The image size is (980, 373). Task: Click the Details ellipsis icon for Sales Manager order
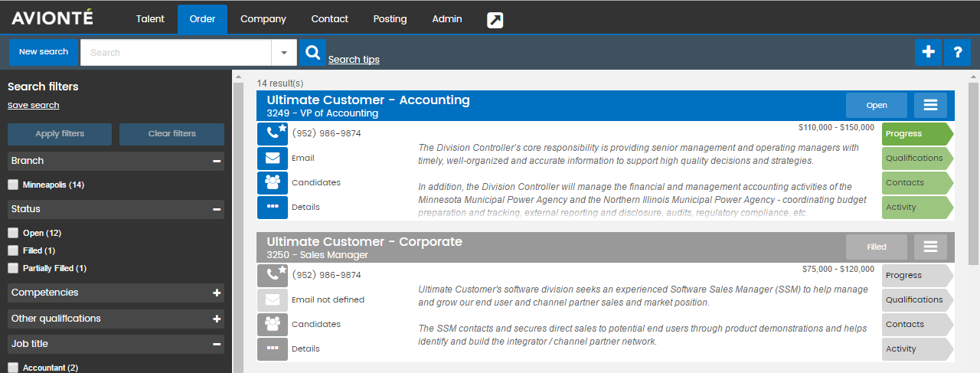pos(273,348)
